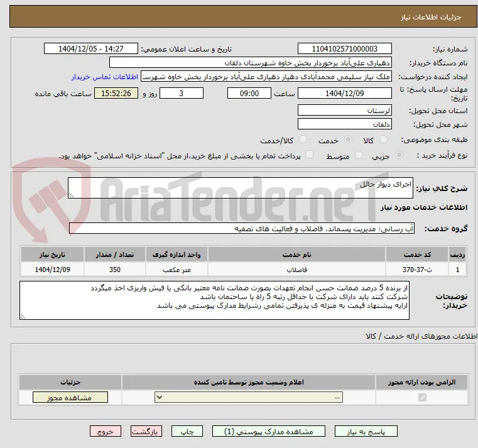Click the unit cell متر مکعب
This screenshot has height=448, width=478.
[x=177, y=270]
